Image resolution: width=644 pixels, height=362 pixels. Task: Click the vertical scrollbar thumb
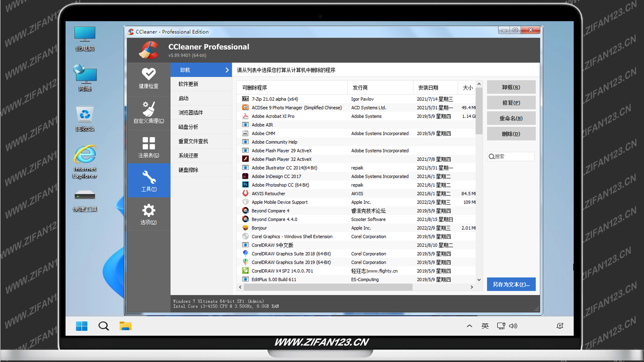pos(479,111)
